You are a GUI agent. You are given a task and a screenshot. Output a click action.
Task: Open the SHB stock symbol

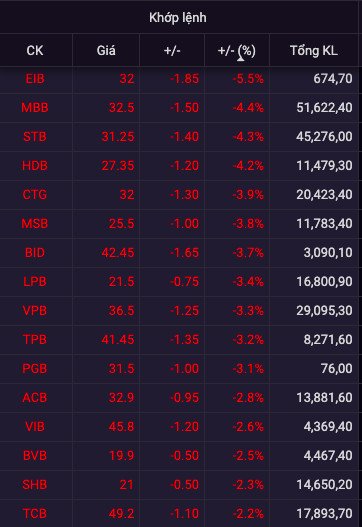[x=35, y=484]
